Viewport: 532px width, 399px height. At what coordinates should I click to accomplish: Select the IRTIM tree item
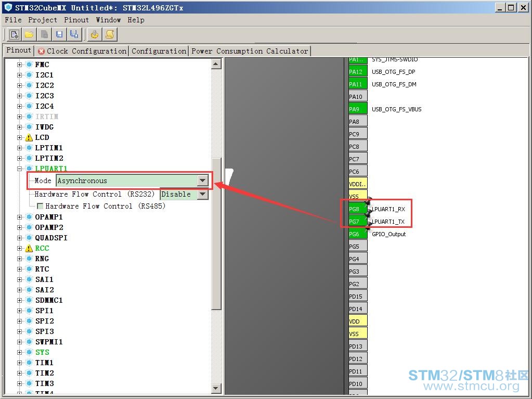pyautogui.click(x=47, y=117)
